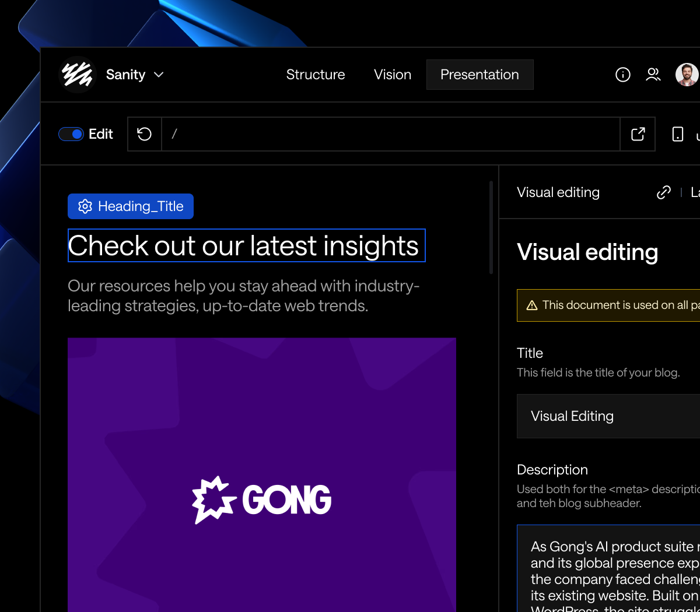Click the gear icon in Heading_Title badge
Screen dimensions: 700x612
(x=85, y=206)
